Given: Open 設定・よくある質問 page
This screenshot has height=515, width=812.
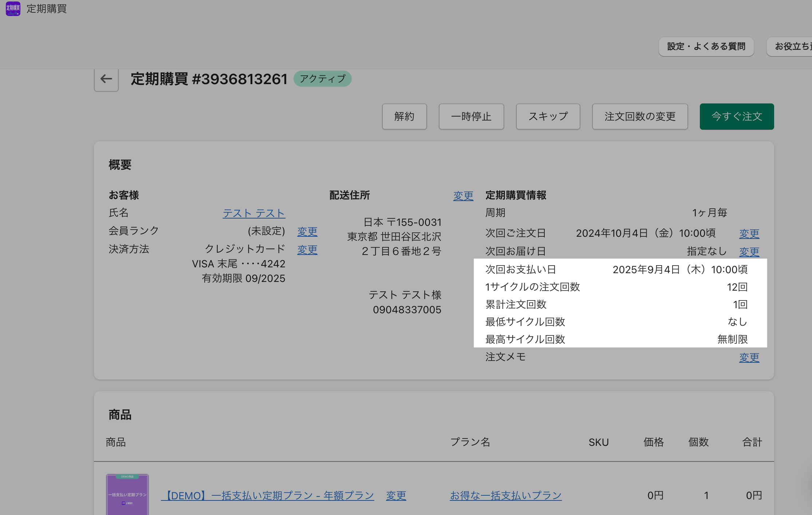Looking at the screenshot, I should tap(706, 47).
